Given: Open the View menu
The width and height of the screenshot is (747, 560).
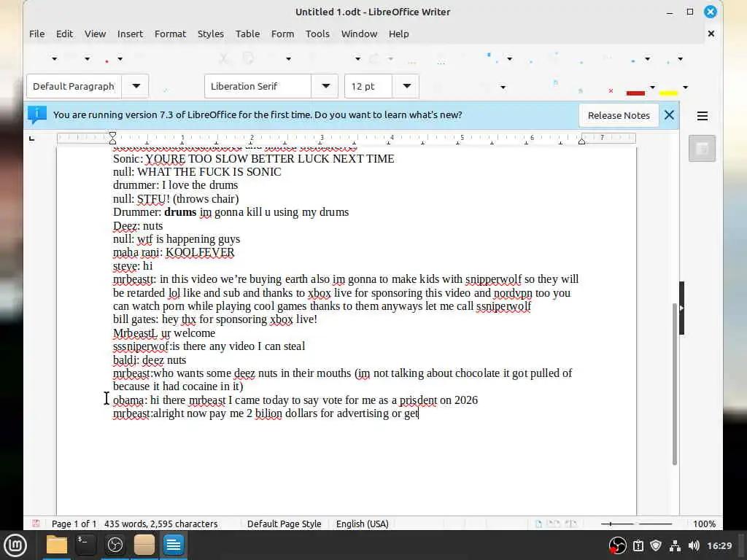Looking at the screenshot, I should click(x=96, y=34).
